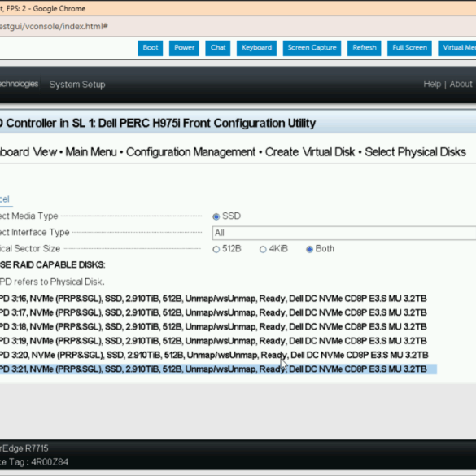Click the PERC H975i Configuration Utility heading
476x476 pixels.
[x=158, y=123]
